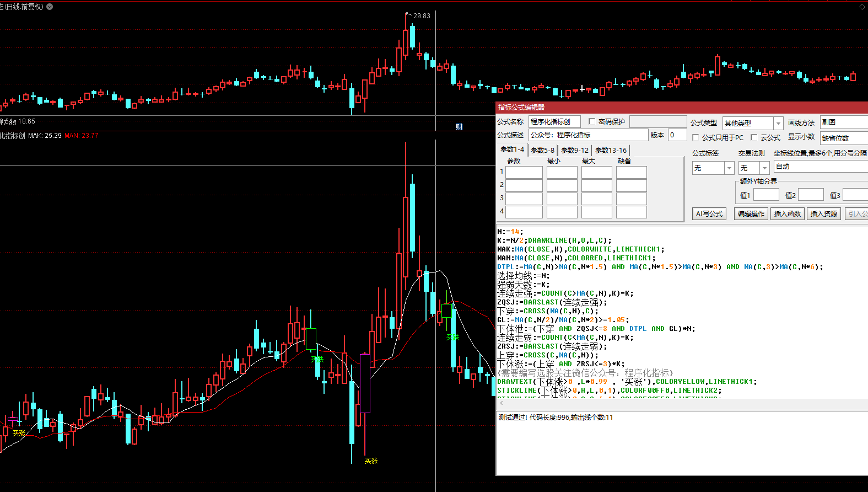
Task: Select the 参数9-12 tab
Action: 574,150
